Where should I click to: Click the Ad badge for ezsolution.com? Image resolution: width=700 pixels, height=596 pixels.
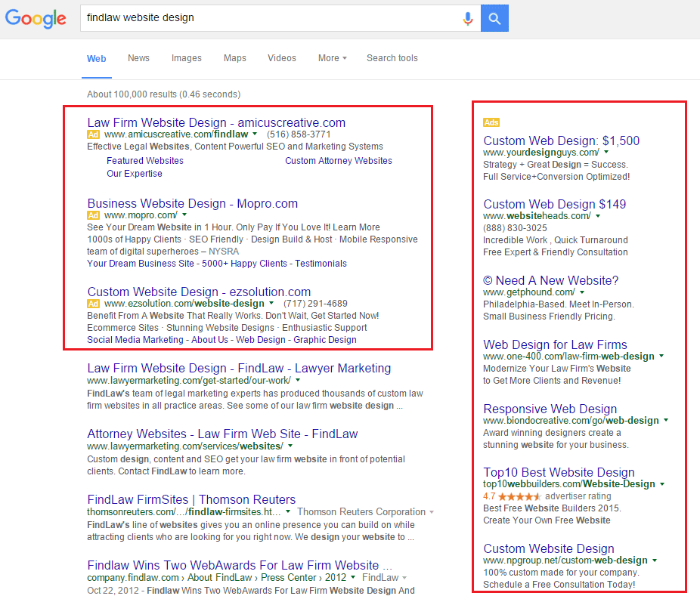click(x=93, y=304)
